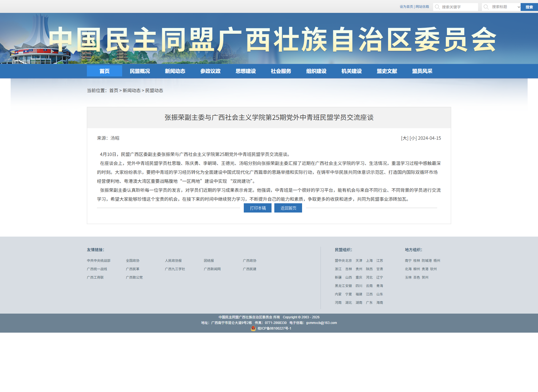Increase font size with [大]
This screenshot has height=392, width=538.
(x=405, y=138)
